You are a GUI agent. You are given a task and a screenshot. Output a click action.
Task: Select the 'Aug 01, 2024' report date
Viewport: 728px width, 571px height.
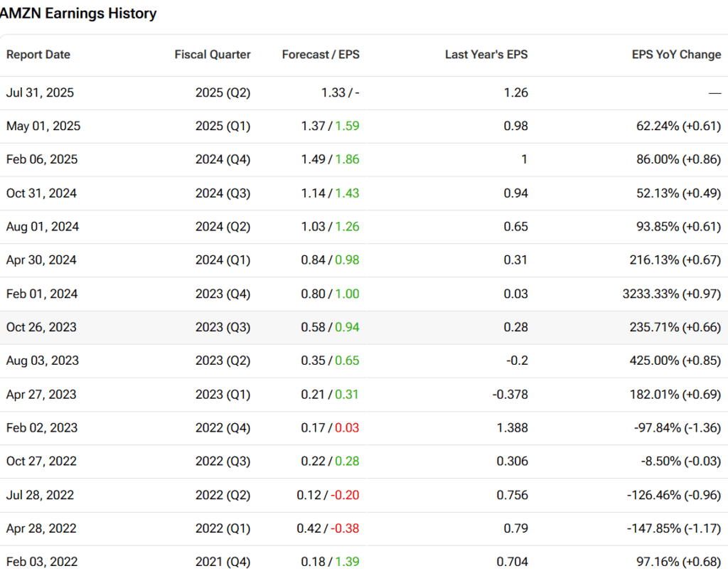click(42, 227)
